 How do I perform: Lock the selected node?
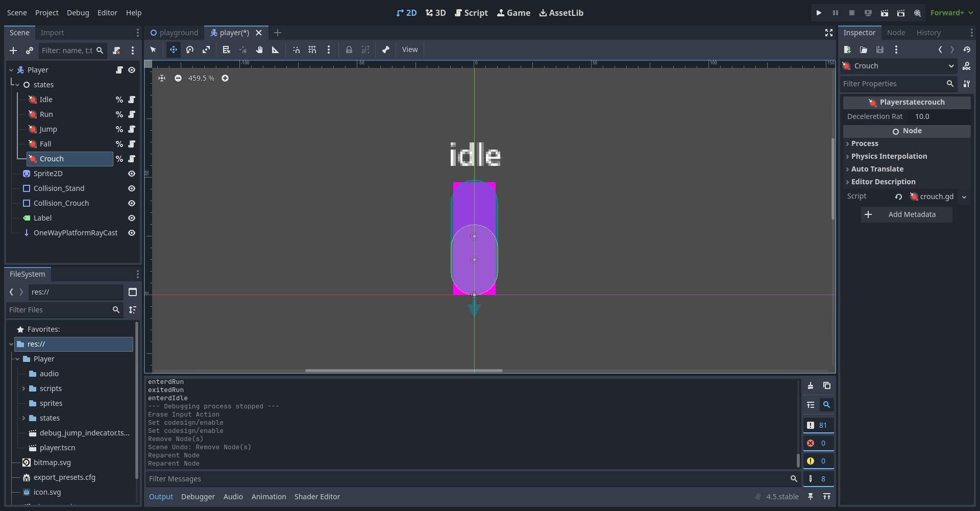click(x=349, y=50)
